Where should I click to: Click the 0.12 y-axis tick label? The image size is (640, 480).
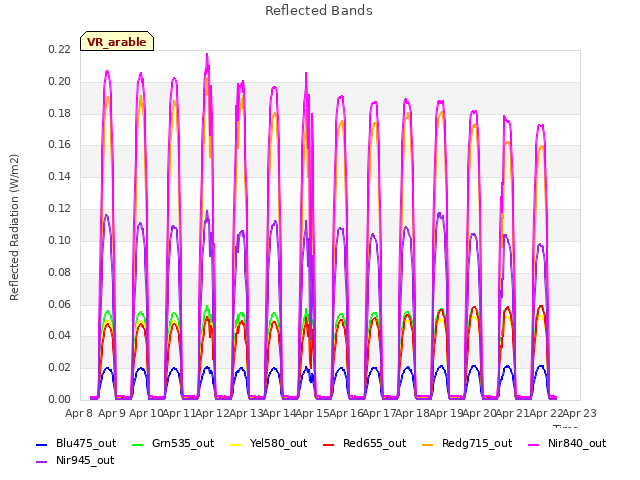click(x=60, y=209)
